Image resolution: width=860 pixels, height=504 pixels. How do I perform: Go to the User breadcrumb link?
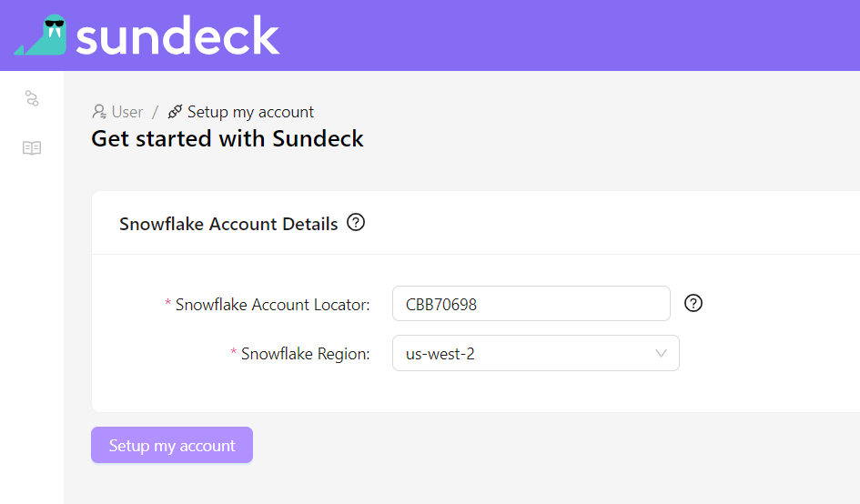(x=127, y=112)
